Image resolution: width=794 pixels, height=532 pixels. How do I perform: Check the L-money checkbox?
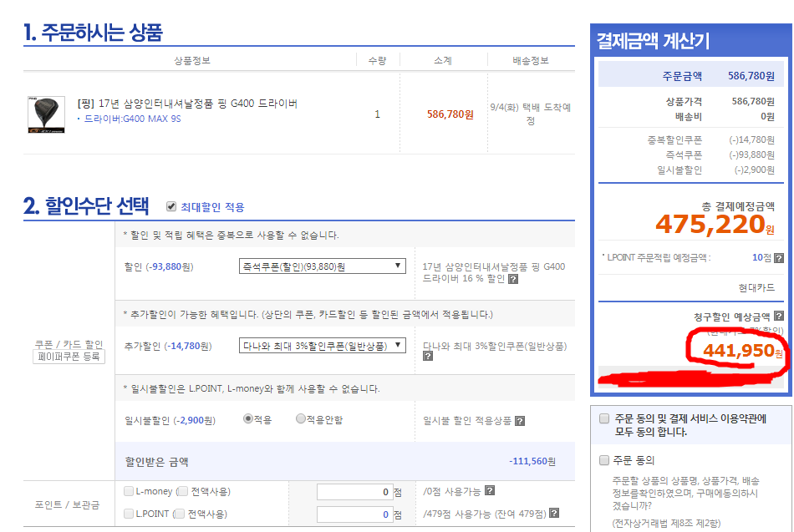[129, 491]
